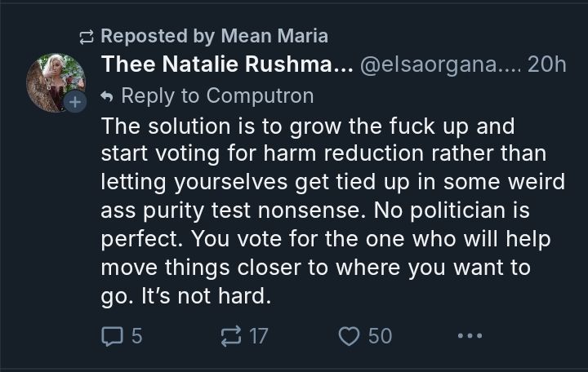Go to Computron's profile from reply line
588x372 pixels.
(260, 95)
